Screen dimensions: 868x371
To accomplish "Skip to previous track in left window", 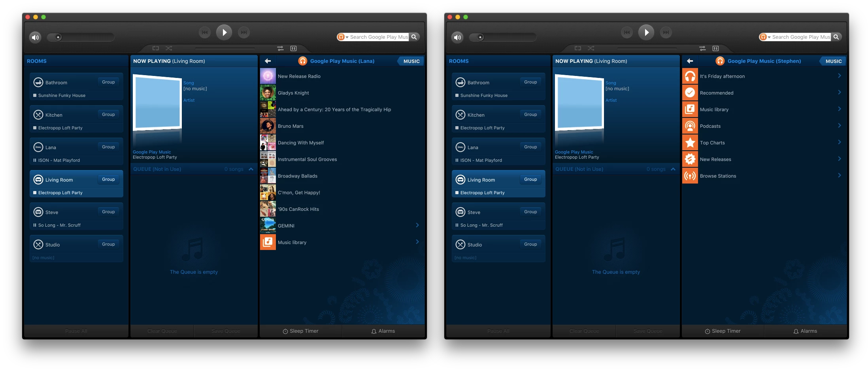I will pyautogui.click(x=205, y=32).
